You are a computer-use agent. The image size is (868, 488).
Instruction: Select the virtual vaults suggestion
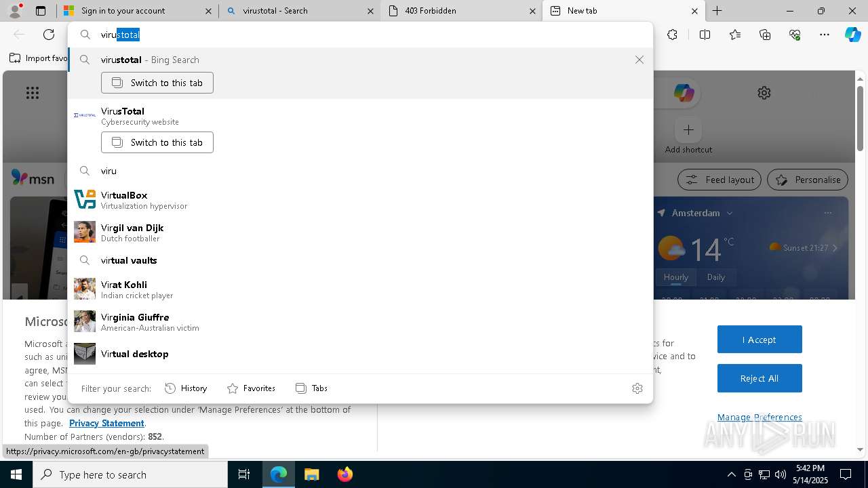point(359,260)
